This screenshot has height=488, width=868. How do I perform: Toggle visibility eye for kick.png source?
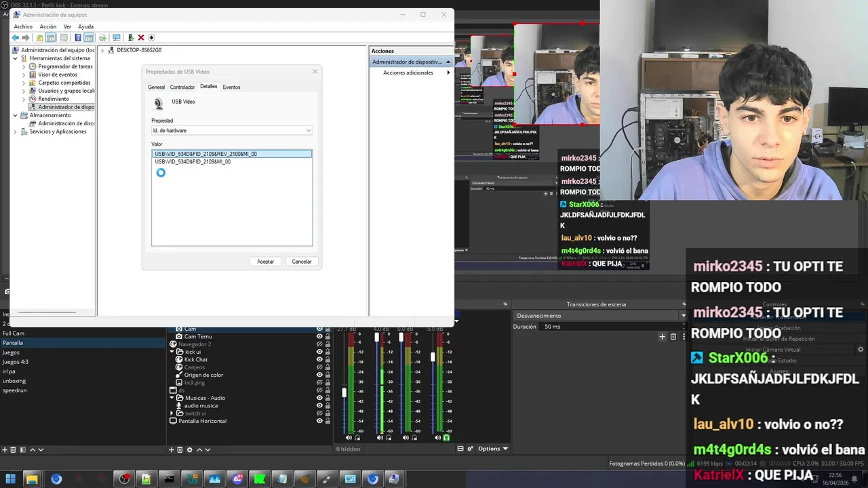click(319, 382)
